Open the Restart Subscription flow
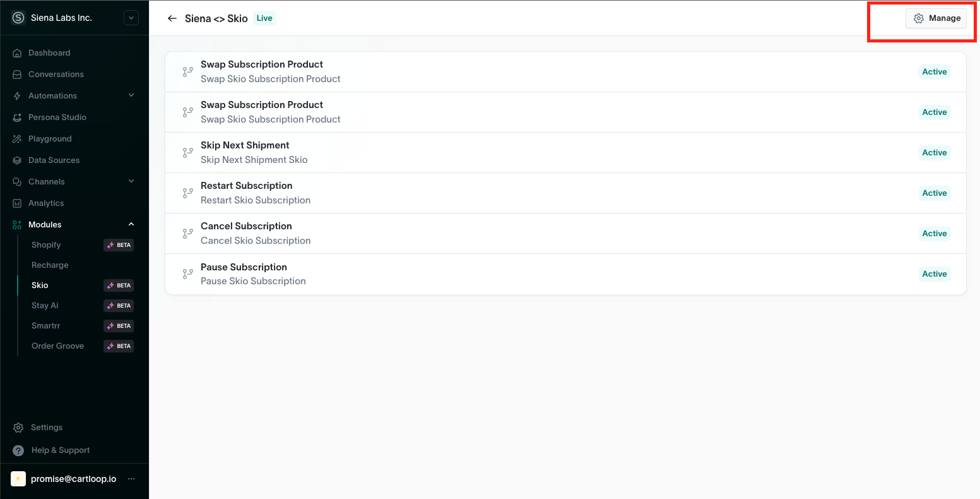The image size is (980, 499). click(565, 193)
